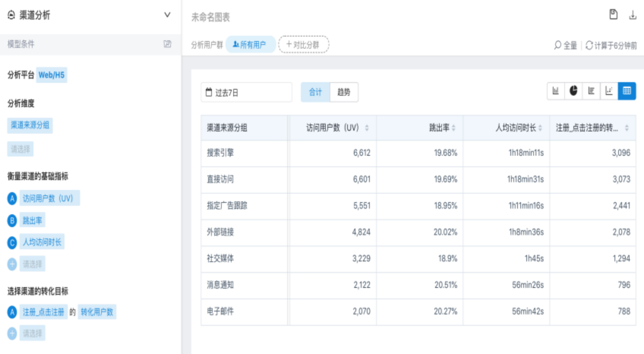Open the 人均访问时长 metric selector

coord(42,242)
